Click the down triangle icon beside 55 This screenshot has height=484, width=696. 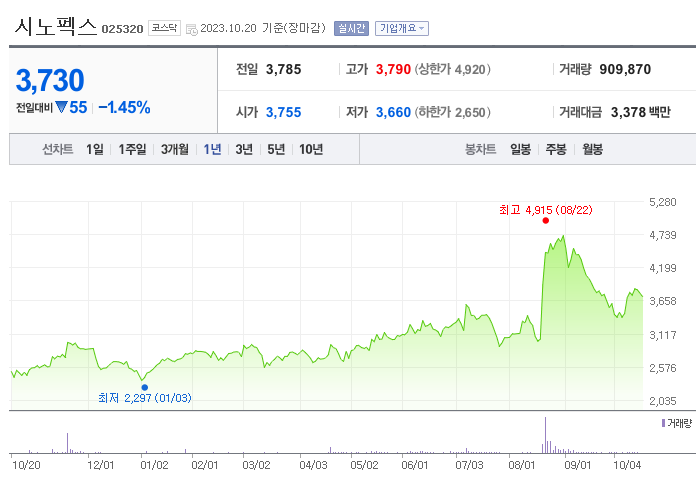[61, 107]
